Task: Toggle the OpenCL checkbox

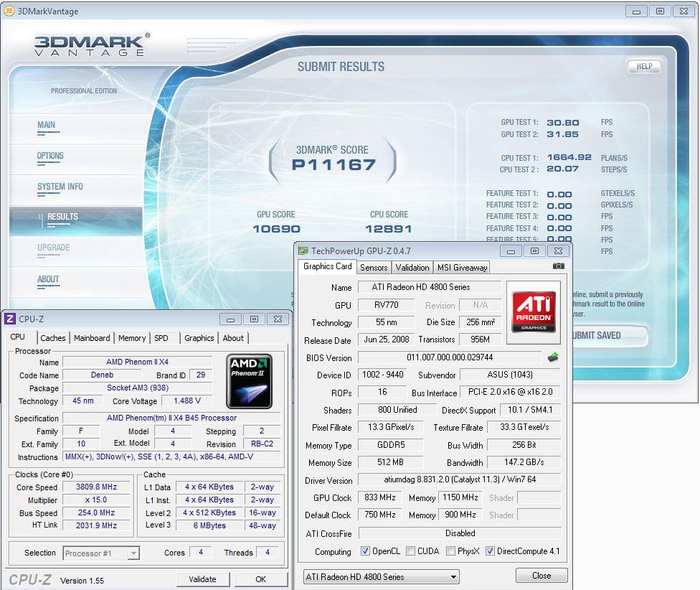Action: click(x=365, y=551)
